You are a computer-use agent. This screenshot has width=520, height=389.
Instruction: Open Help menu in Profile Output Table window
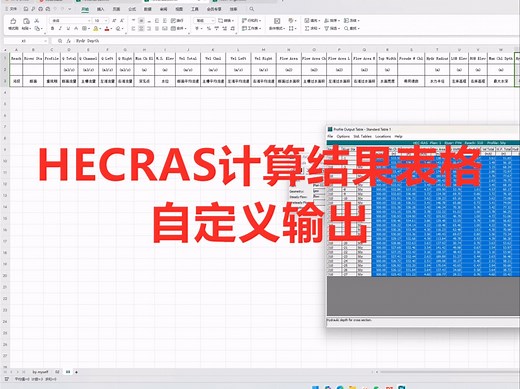point(398,136)
